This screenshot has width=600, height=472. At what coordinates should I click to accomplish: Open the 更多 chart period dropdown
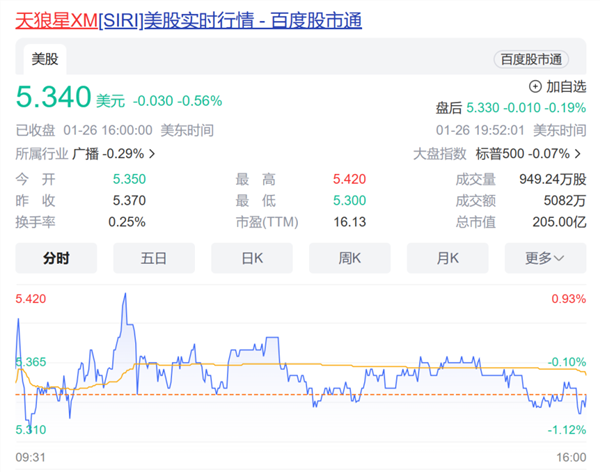pyautogui.click(x=545, y=258)
